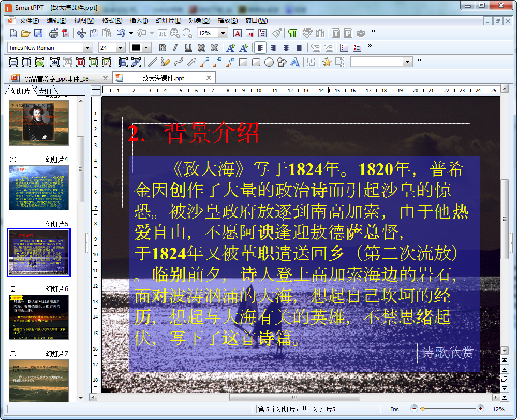Export the presentation as PDF

pyautogui.click(x=66, y=33)
